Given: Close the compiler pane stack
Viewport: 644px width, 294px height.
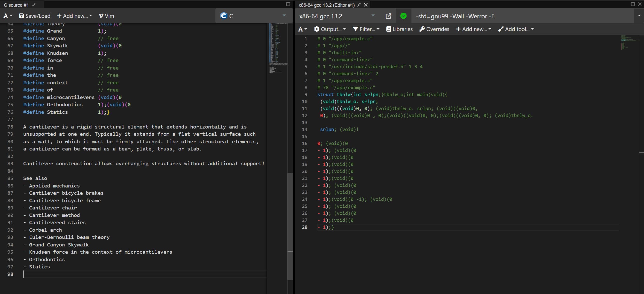Looking at the screenshot, I should [x=640, y=4].
